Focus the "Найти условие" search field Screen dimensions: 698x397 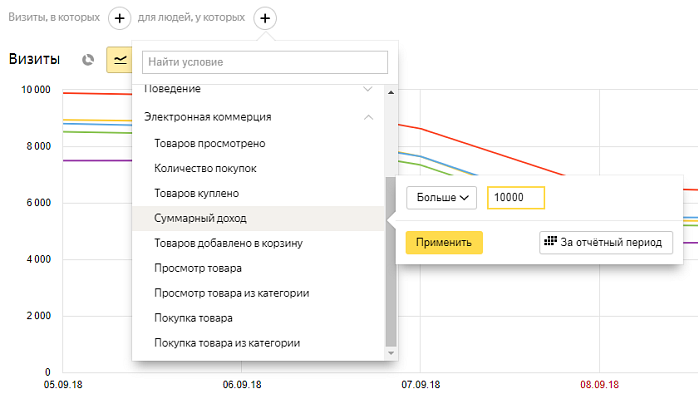click(x=265, y=62)
